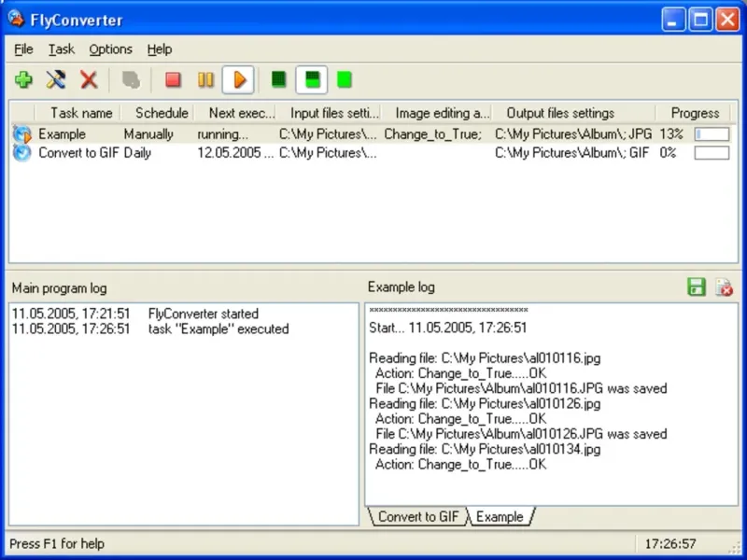The image size is (747, 560).
Task: Minimize the FlyConverter window
Action: (x=673, y=20)
